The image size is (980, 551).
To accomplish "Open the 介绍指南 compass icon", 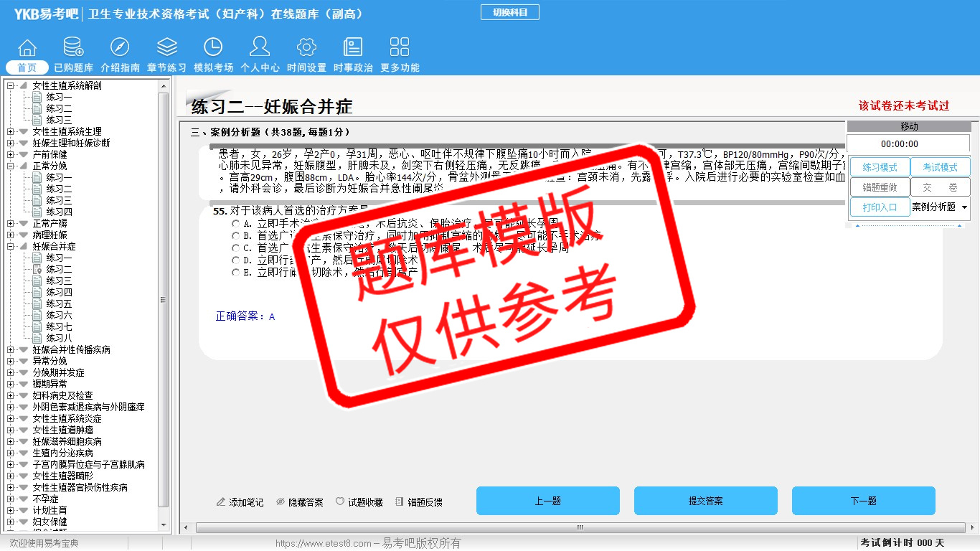I will pos(120,48).
